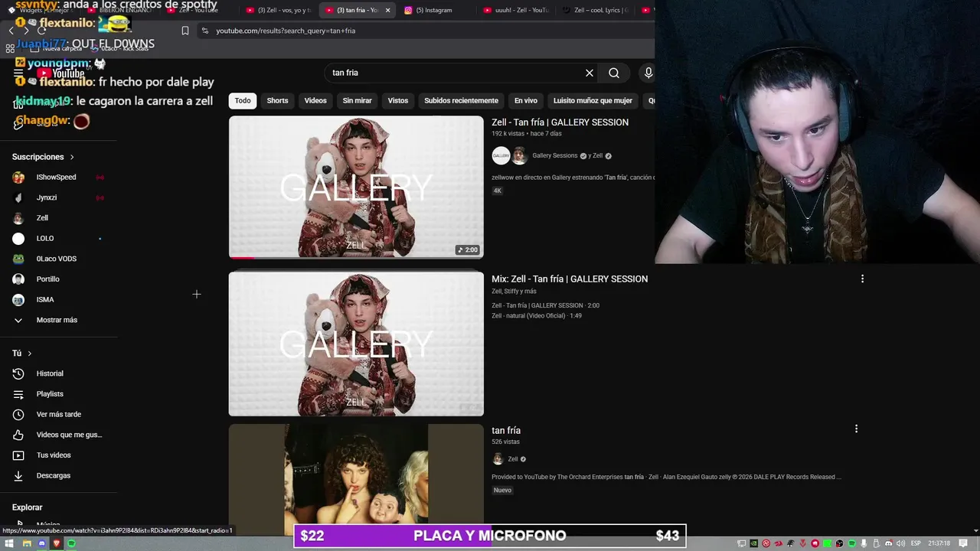Click the browser address bar URL
The width and height of the screenshot is (980, 551).
point(286,31)
